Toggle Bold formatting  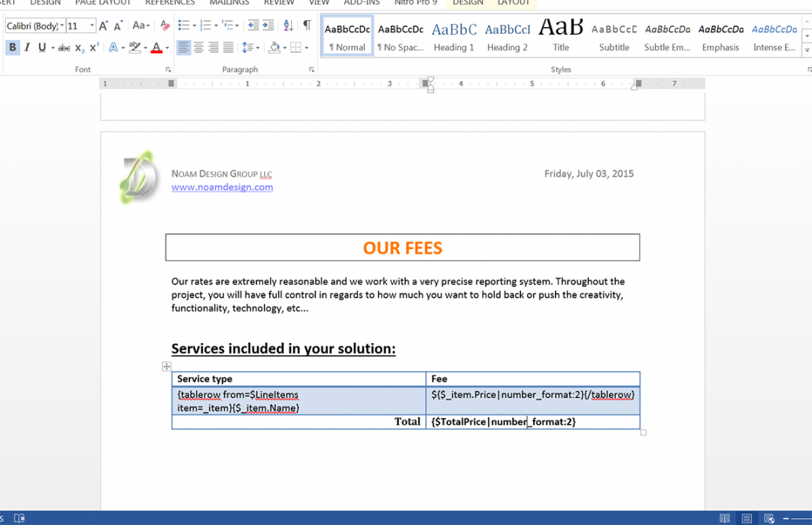click(13, 47)
